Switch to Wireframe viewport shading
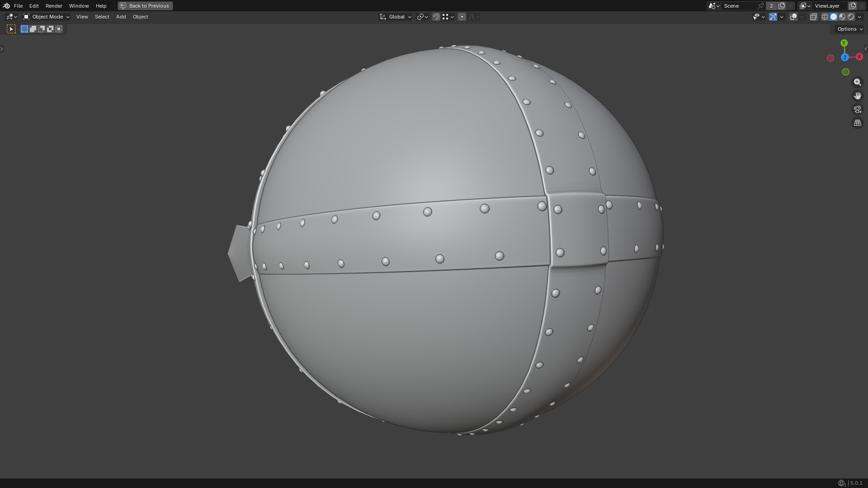The height and width of the screenshot is (488, 868). (825, 17)
